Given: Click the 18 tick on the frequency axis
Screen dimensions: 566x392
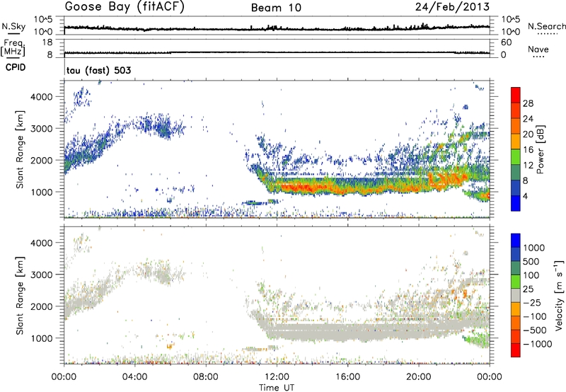Looking at the screenshot, I should [47, 42].
